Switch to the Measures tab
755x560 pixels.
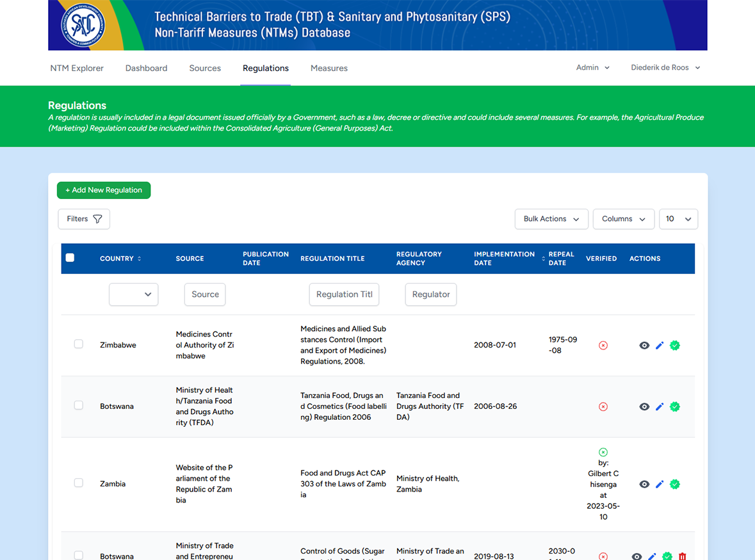(329, 68)
